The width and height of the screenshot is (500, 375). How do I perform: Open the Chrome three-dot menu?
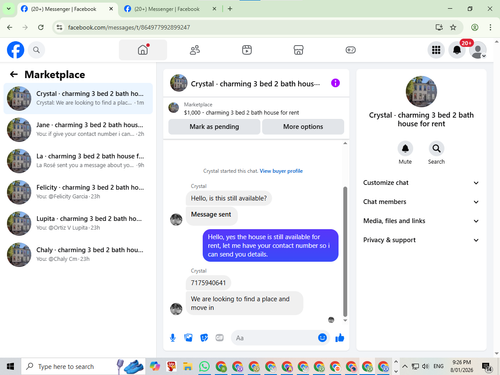coord(490,27)
